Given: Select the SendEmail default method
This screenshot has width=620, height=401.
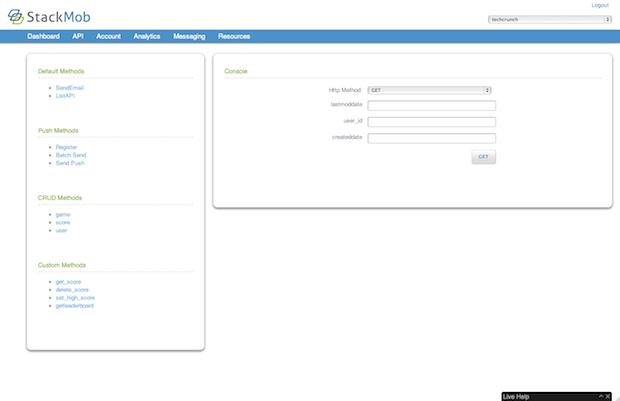Looking at the screenshot, I should pos(70,88).
